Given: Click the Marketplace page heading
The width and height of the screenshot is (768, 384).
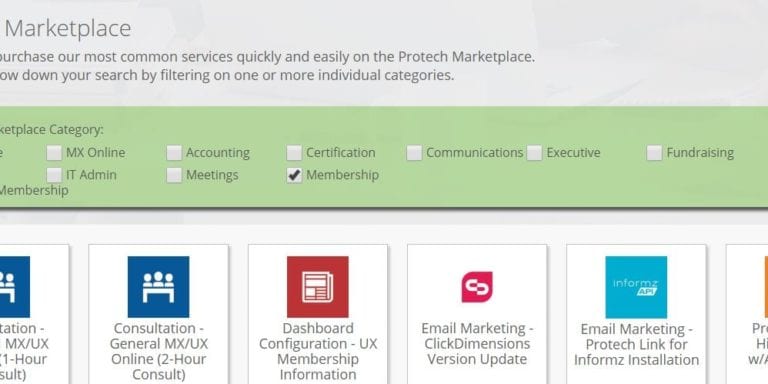Looking at the screenshot, I should point(68,28).
